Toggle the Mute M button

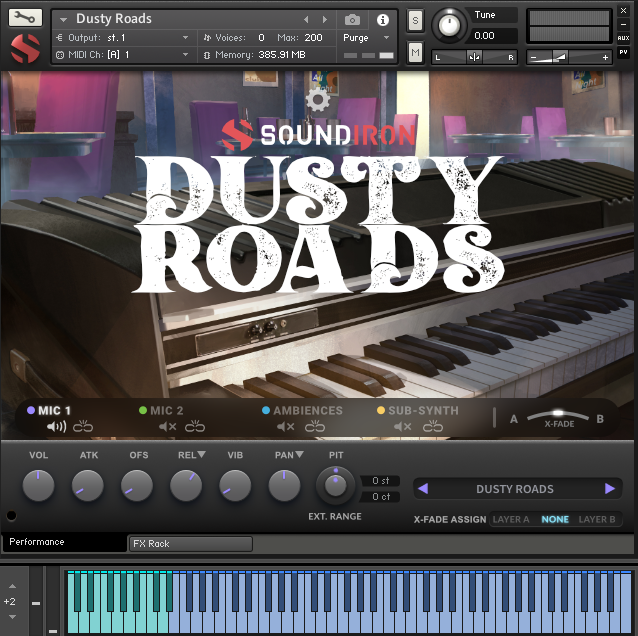pyautogui.click(x=415, y=52)
